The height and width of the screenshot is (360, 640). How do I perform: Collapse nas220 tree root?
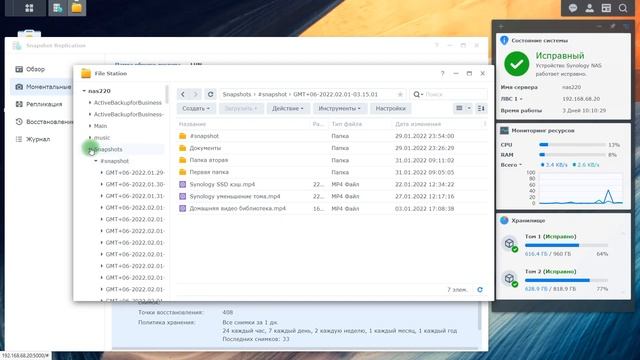(x=84, y=91)
